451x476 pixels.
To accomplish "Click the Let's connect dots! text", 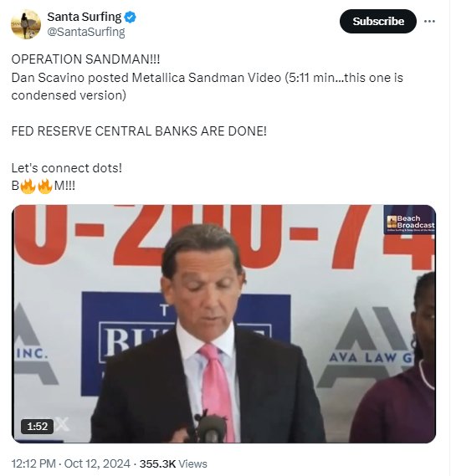I will [66, 168].
